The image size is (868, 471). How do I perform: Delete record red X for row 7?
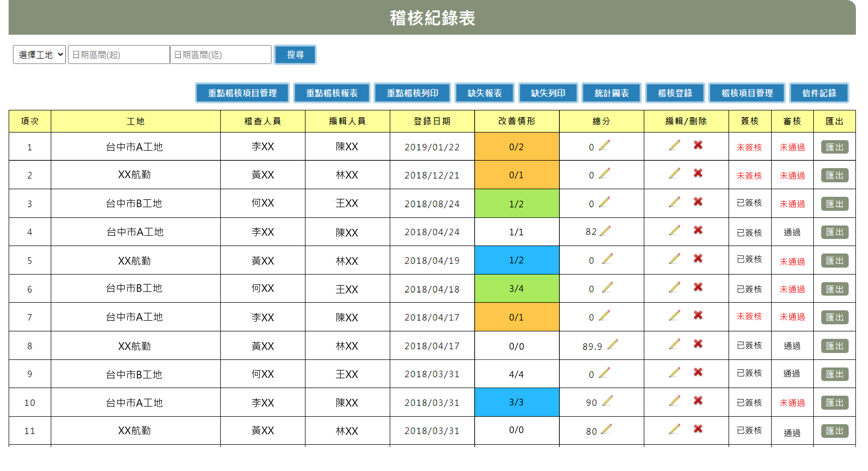(698, 315)
